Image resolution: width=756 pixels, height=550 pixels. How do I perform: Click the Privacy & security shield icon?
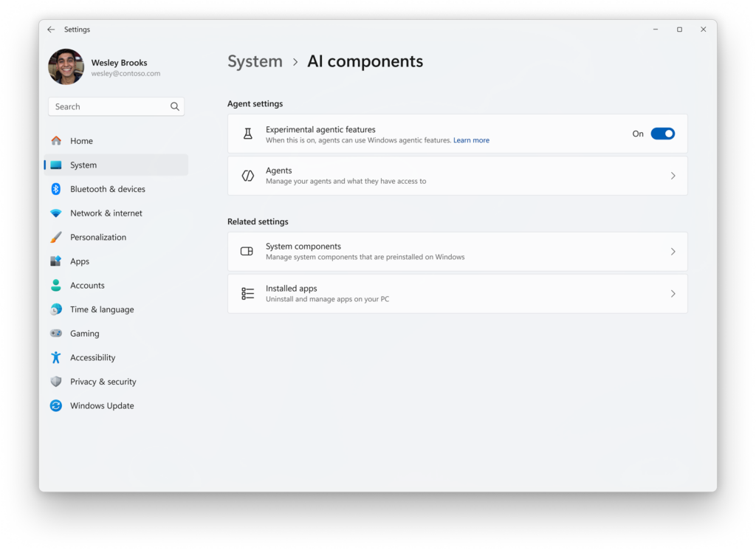[56, 382]
